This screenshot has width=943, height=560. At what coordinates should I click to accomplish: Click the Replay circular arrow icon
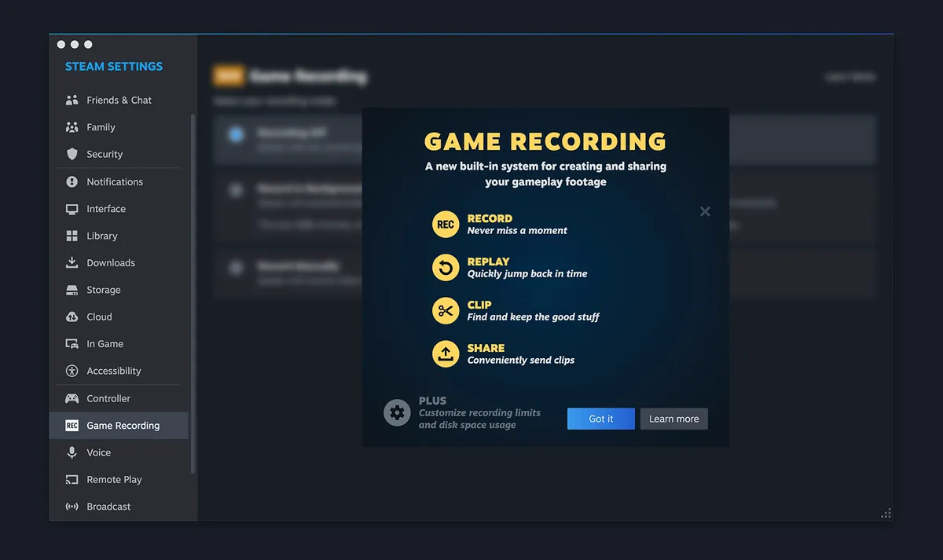coord(446,268)
